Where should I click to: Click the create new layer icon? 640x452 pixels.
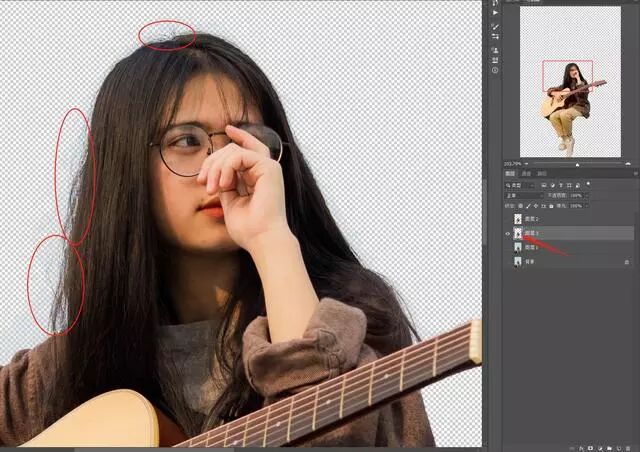point(619,448)
